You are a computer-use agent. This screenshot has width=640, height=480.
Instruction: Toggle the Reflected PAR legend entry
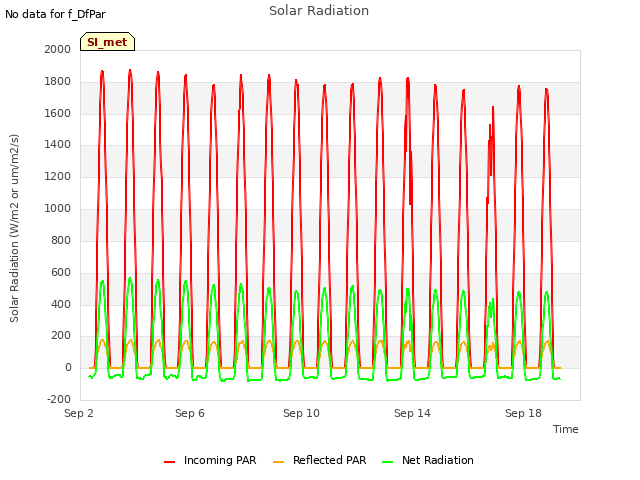coord(320,460)
